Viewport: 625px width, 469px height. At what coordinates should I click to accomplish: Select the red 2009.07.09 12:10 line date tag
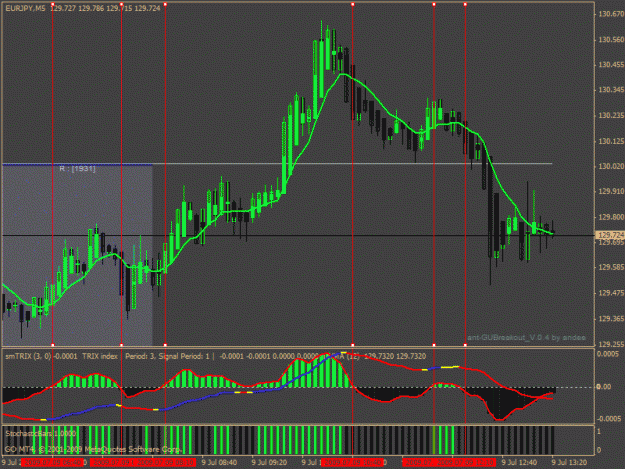pyautogui.click(x=466, y=463)
